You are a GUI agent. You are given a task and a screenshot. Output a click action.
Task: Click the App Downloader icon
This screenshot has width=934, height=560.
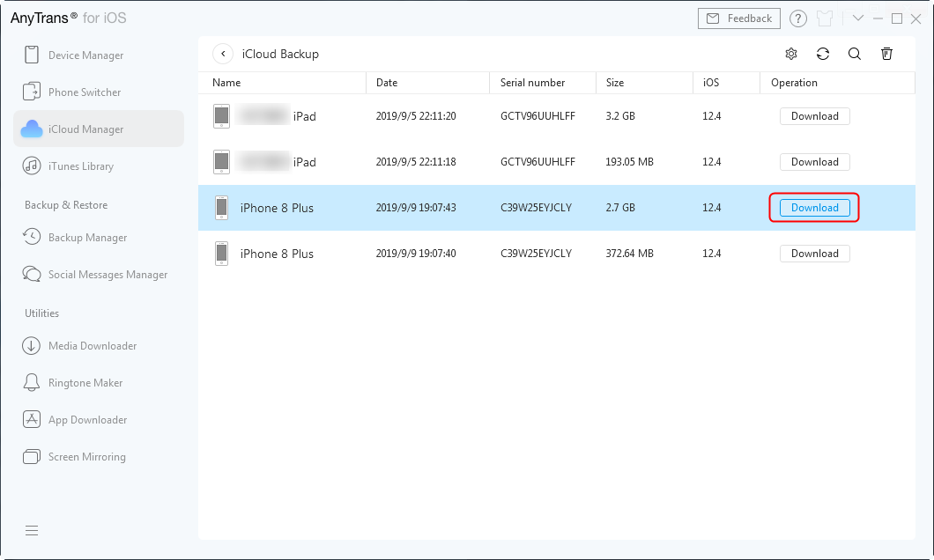click(x=31, y=419)
